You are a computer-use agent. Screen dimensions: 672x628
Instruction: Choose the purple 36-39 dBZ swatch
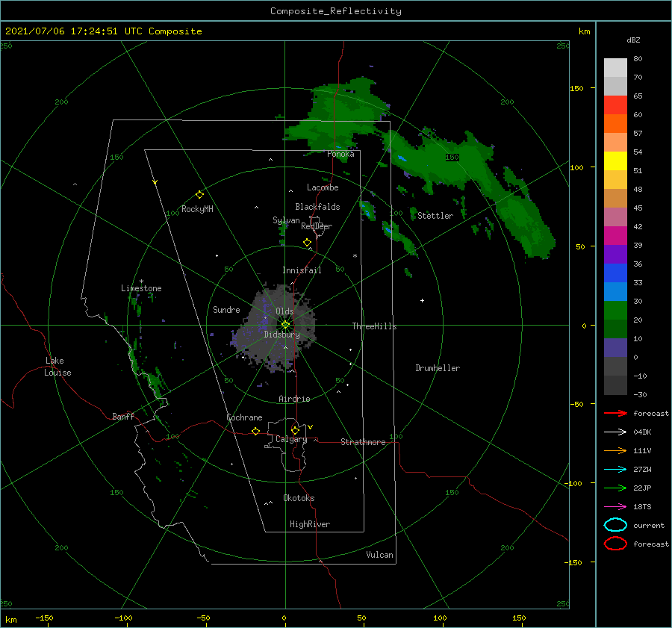coord(615,254)
